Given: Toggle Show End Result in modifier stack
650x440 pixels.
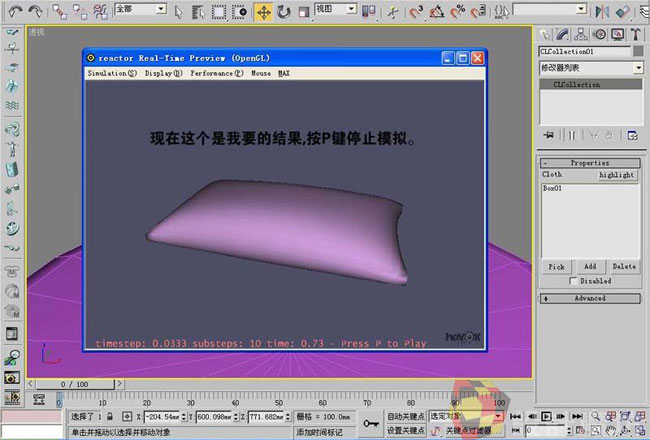Looking at the screenshot, I should tap(572, 136).
